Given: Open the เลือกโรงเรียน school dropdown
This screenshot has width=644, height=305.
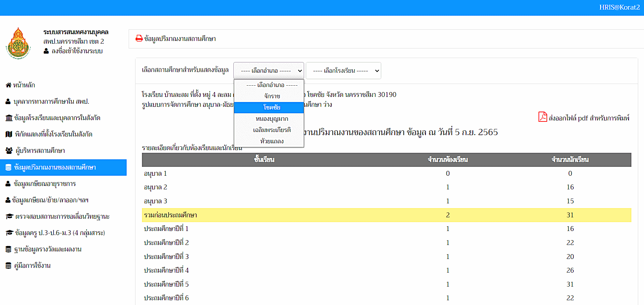Looking at the screenshot, I should (x=343, y=71).
